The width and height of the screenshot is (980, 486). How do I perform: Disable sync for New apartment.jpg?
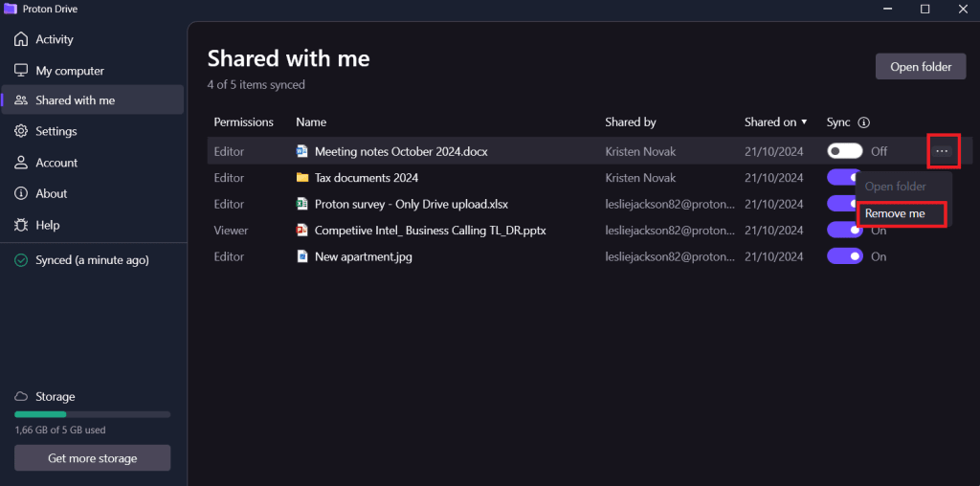click(844, 256)
